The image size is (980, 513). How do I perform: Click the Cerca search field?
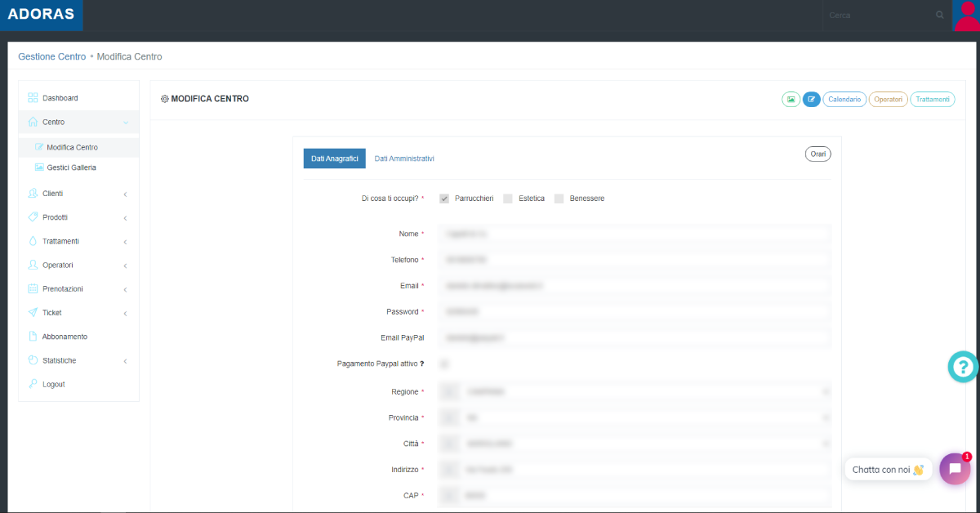click(x=878, y=15)
